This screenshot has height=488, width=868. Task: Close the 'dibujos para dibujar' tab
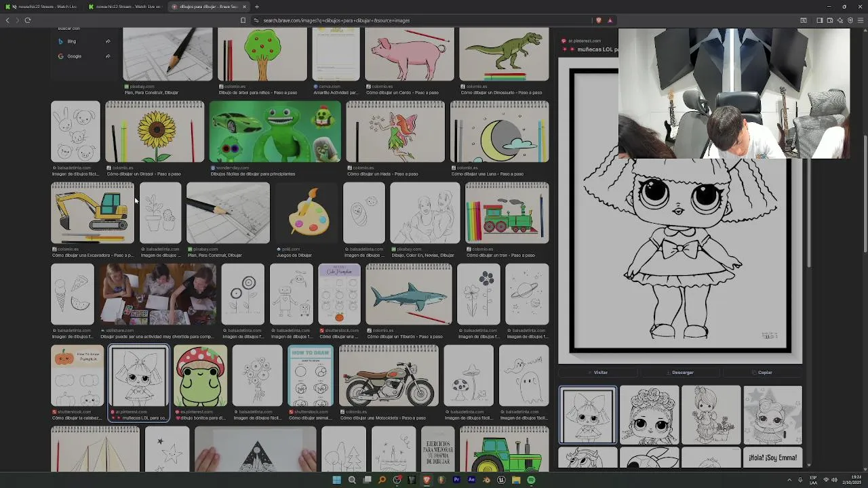tap(244, 7)
